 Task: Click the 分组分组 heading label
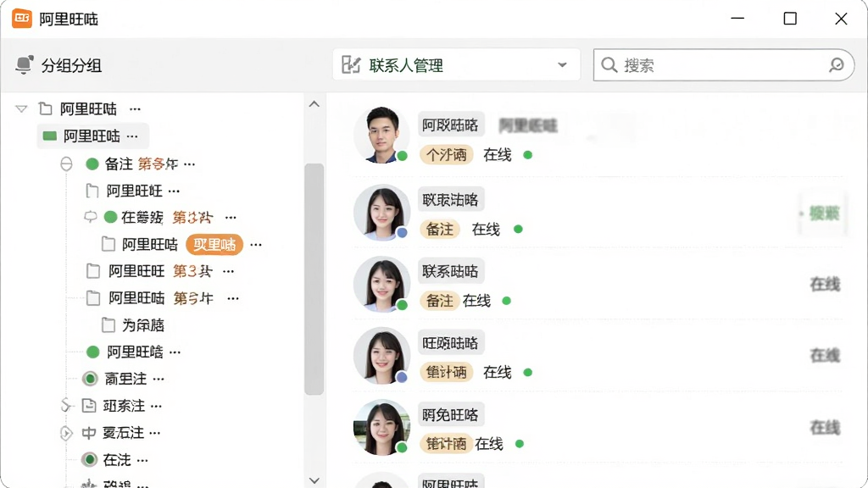click(71, 66)
